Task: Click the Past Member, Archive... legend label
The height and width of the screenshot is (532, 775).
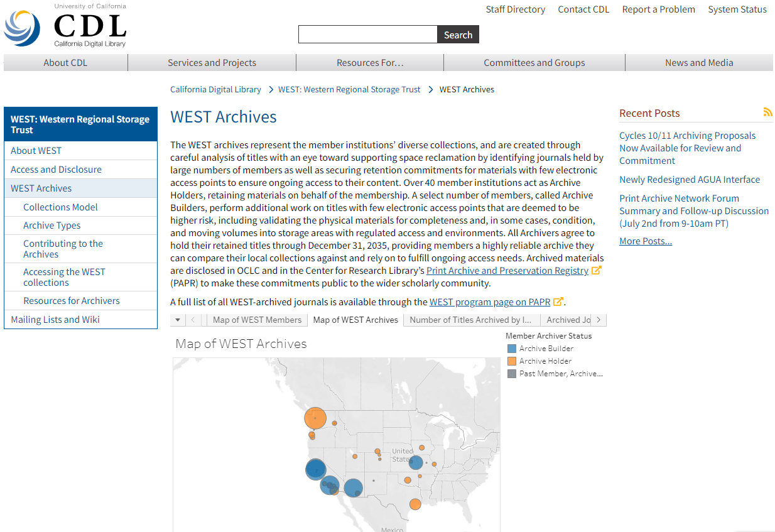Action: [561, 374]
